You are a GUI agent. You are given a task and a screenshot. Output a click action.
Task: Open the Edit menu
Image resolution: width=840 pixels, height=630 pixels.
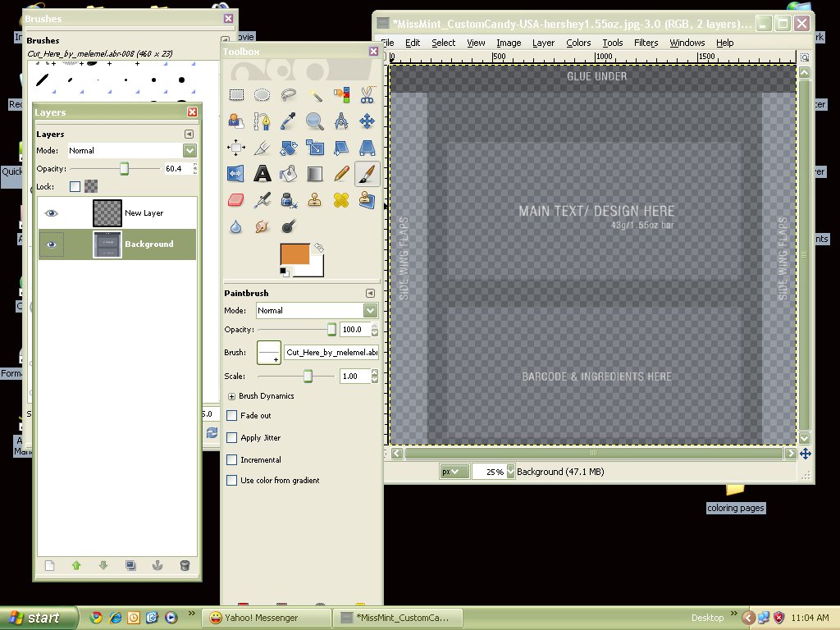pyautogui.click(x=413, y=43)
